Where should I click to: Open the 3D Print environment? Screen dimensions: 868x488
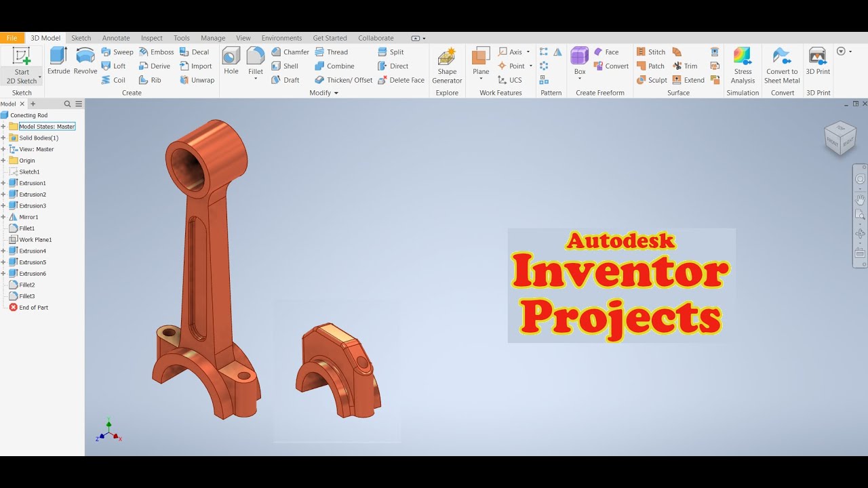click(x=818, y=61)
